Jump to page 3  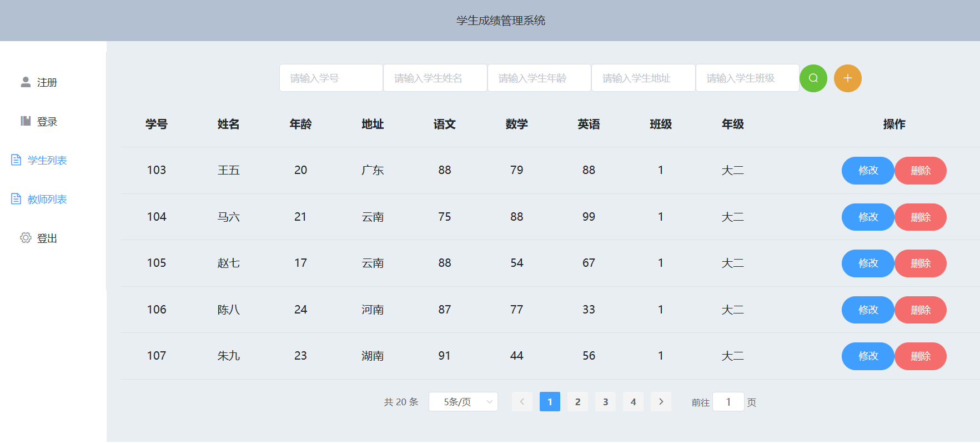[x=605, y=402]
